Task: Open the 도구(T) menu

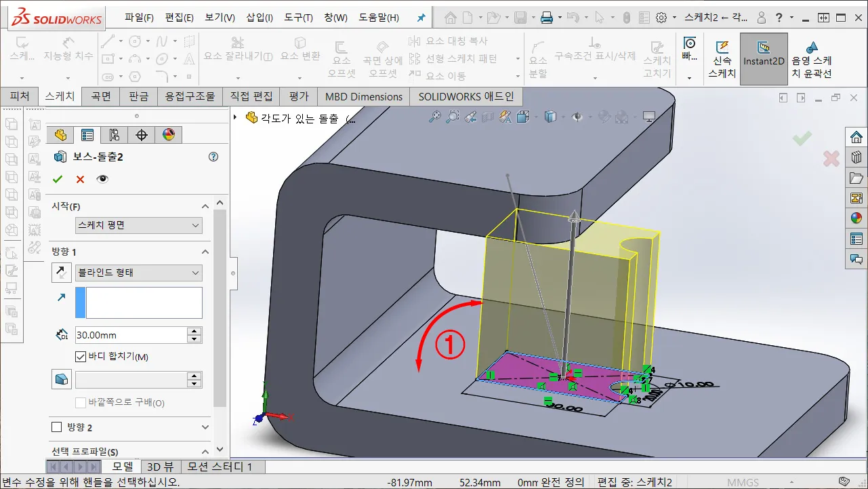Action: pyautogui.click(x=298, y=18)
